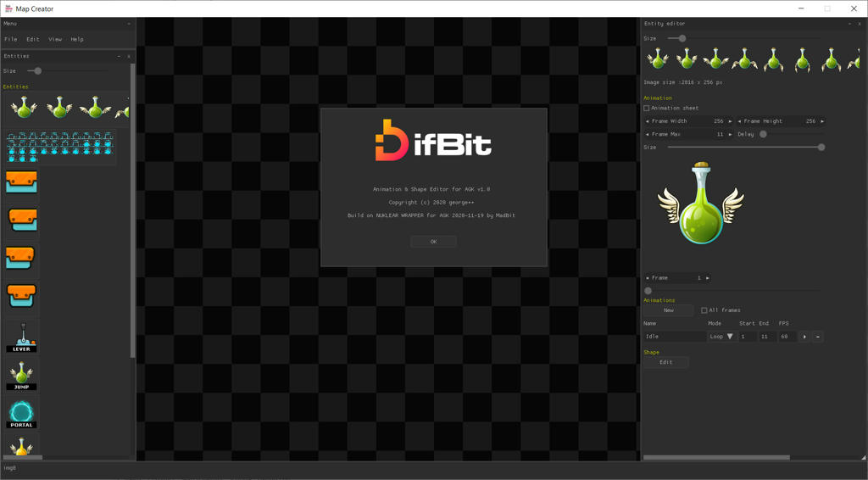The image size is (868, 480).
Task: Step back the current Frame number
Action: (x=647, y=278)
